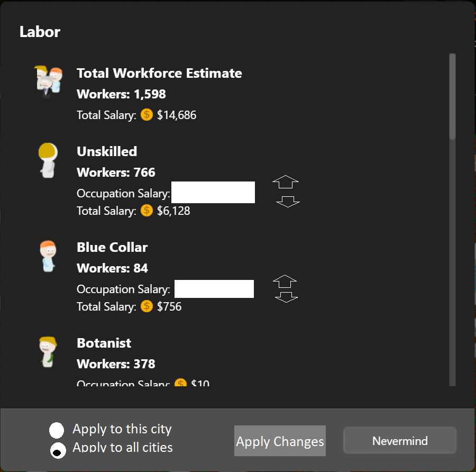
Task: Select Apply to all cities option
Action: [x=58, y=450]
